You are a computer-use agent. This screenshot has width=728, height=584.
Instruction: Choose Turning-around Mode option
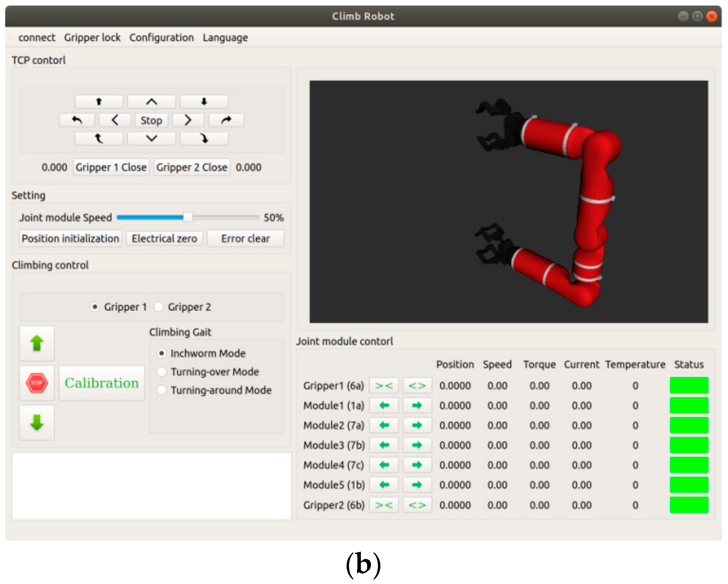click(x=161, y=390)
